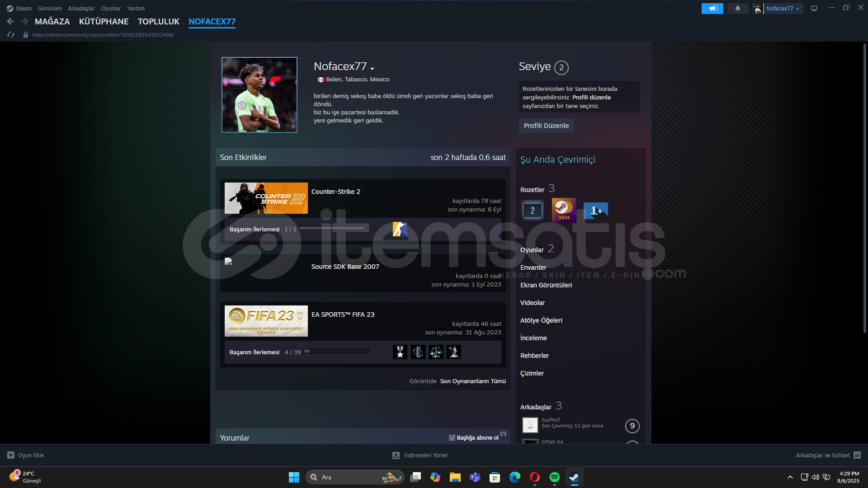The height and width of the screenshot is (488, 868).
Task: Open the Rehberler link
Action: [x=534, y=356]
